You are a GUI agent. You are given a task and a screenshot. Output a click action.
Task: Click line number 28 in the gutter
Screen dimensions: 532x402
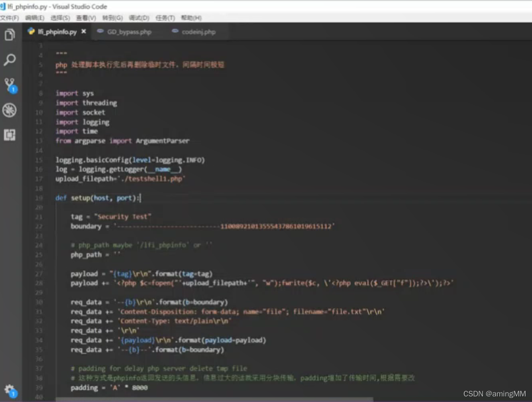pyautogui.click(x=39, y=284)
